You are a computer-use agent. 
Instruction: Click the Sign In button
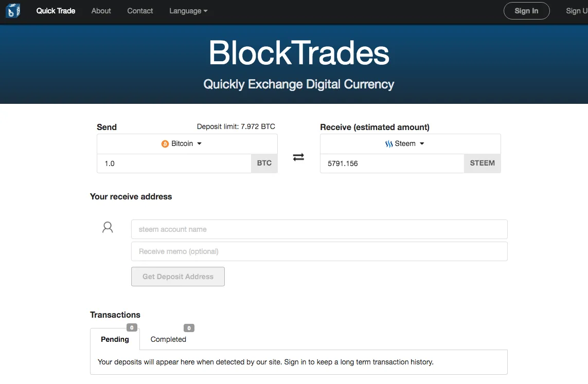point(526,11)
